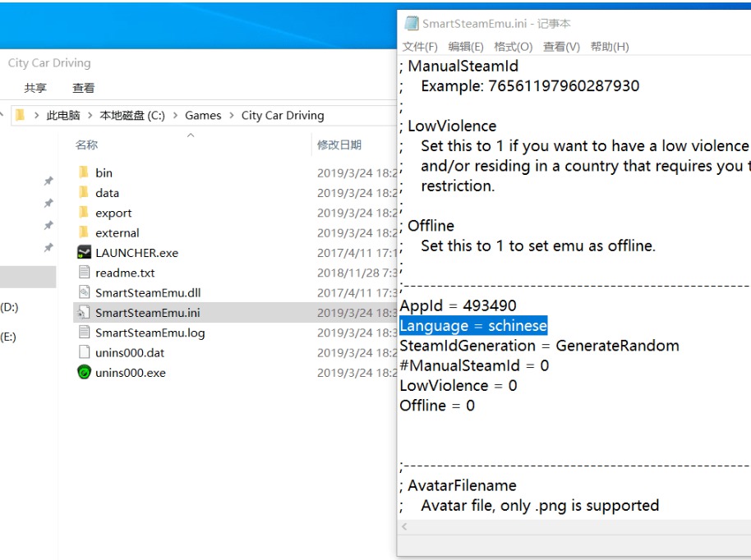Click the 'Offline = 0' line
Screen dimensions: 751x560
click(437, 406)
